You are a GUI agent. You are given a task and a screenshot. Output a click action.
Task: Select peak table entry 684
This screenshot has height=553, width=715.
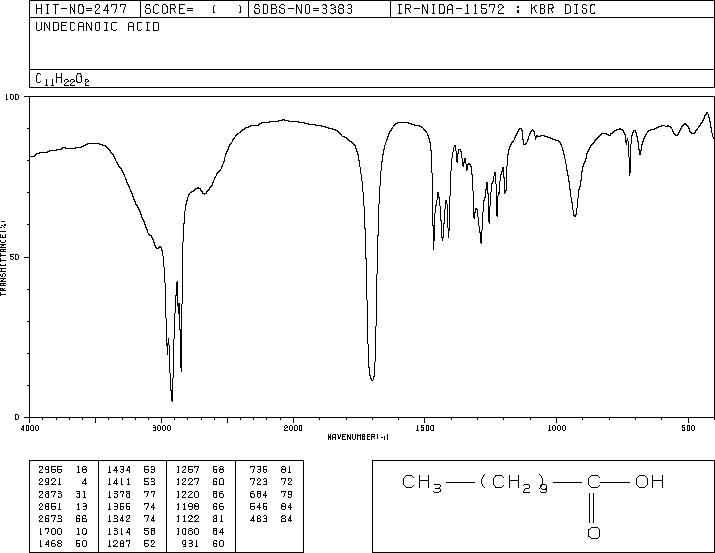click(271, 494)
